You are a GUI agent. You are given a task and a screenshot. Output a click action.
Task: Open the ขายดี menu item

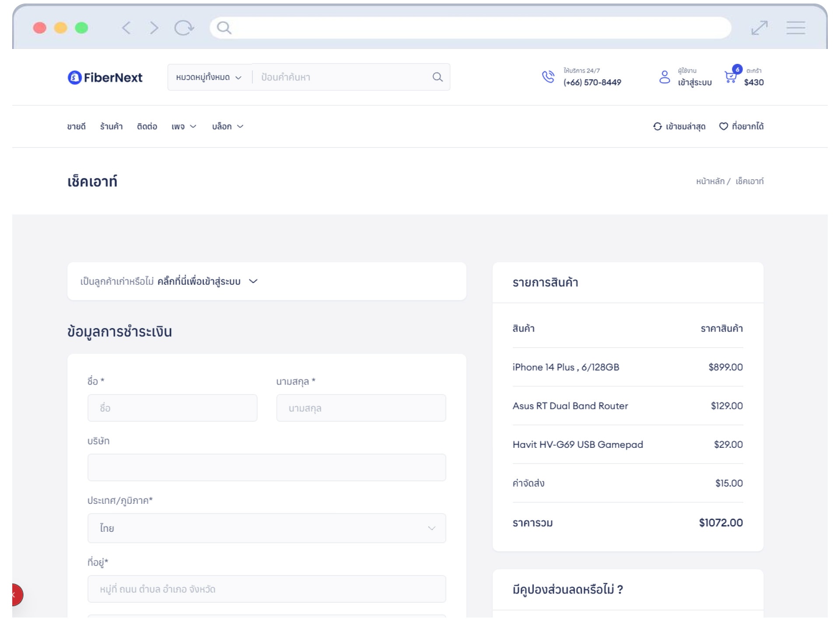coord(77,126)
